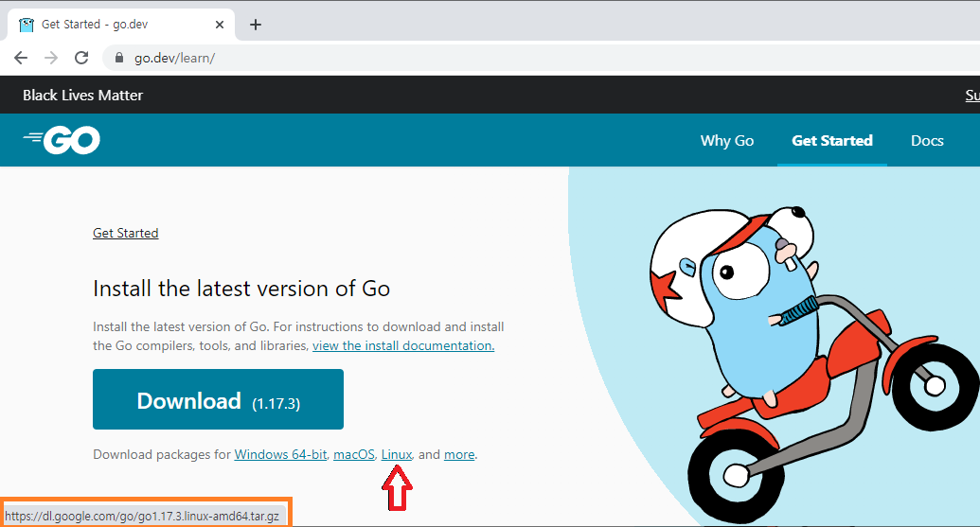Click the Get Started breadcrumb link
This screenshot has height=527, width=980.
[126, 233]
